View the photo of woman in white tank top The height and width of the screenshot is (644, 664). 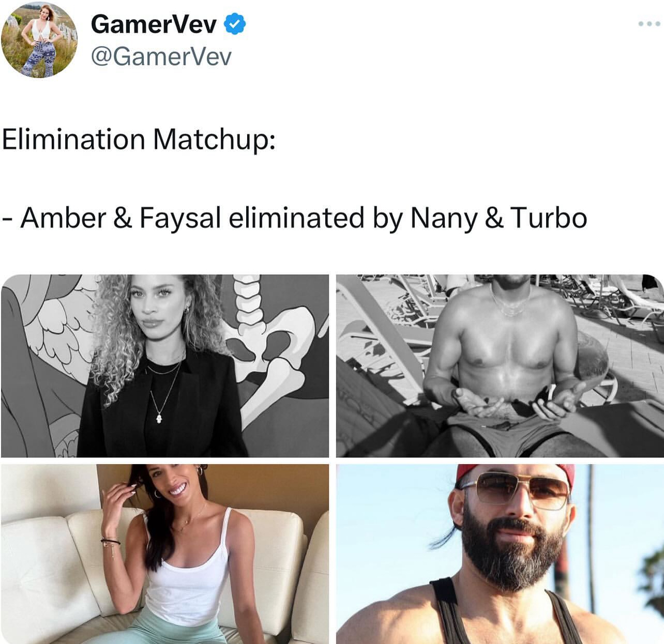point(165,554)
